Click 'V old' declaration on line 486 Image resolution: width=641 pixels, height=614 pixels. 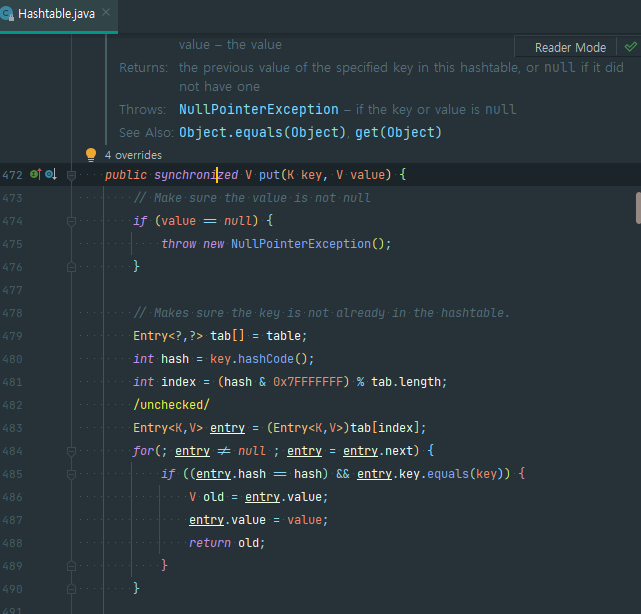(206, 497)
